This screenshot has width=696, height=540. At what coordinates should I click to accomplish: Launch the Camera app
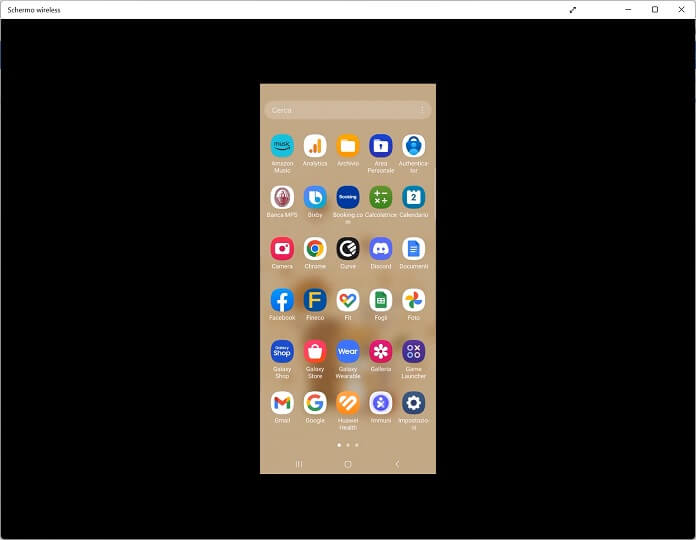click(282, 248)
